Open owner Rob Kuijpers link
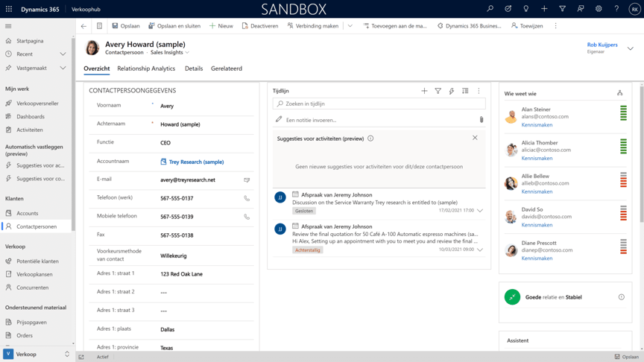Viewport: 644px width, 362px height. (x=602, y=45)
